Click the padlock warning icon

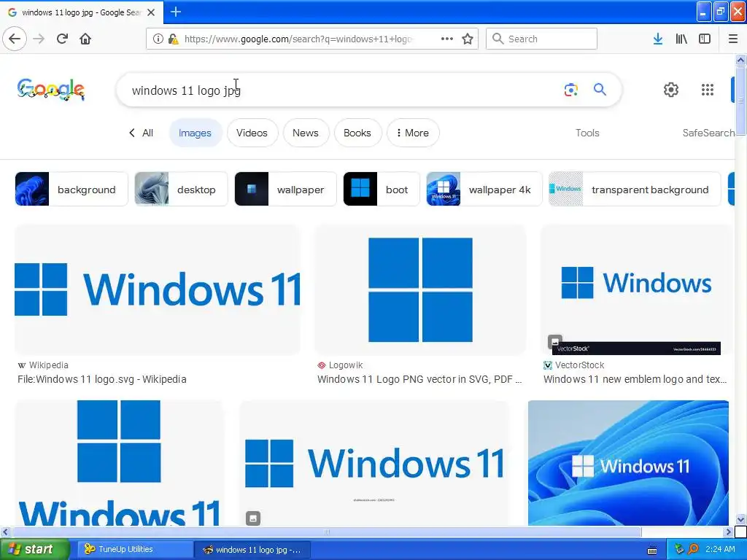point(173,39)
